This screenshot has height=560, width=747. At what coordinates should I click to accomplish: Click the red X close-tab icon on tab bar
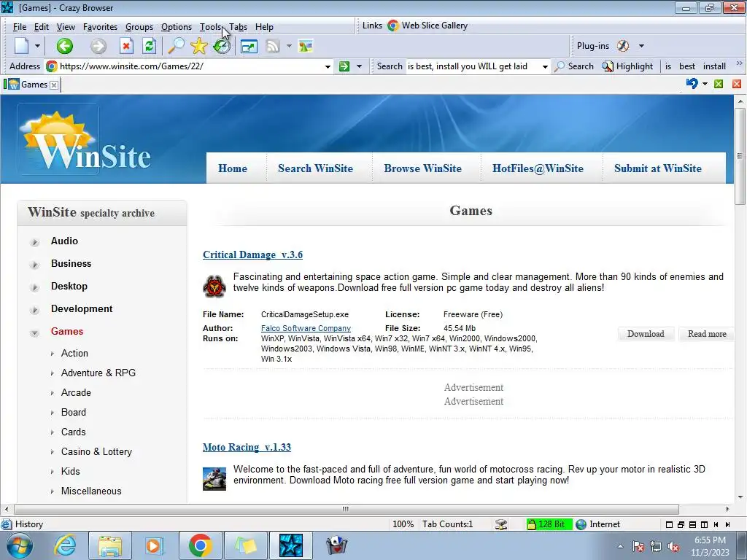click(737, 84)
